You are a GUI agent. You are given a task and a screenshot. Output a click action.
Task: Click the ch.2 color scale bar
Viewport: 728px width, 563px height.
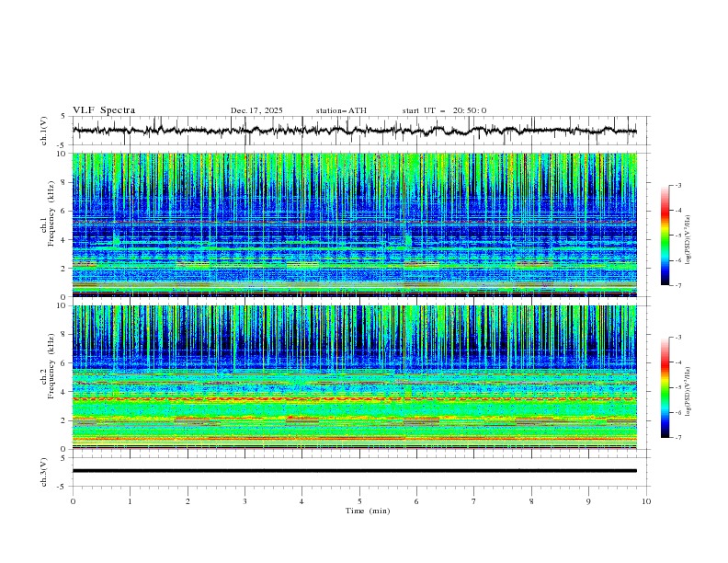665,387
